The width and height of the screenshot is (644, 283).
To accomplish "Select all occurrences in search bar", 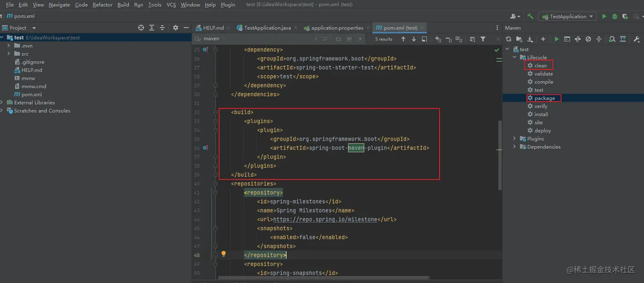I will [459, 39].
